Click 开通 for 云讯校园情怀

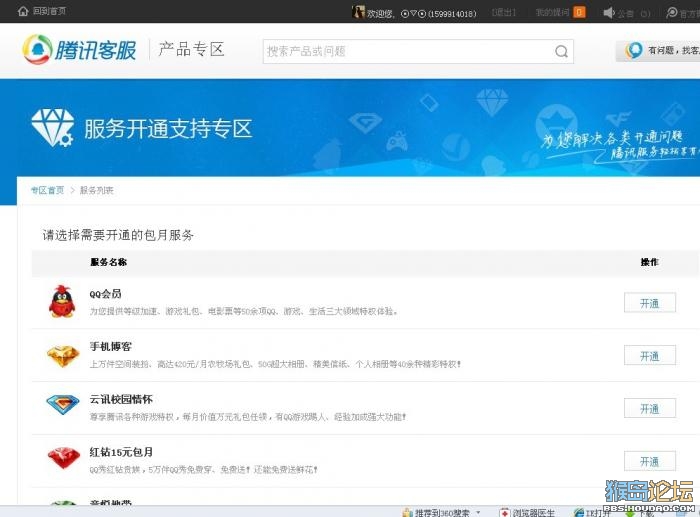click(650, 409)
